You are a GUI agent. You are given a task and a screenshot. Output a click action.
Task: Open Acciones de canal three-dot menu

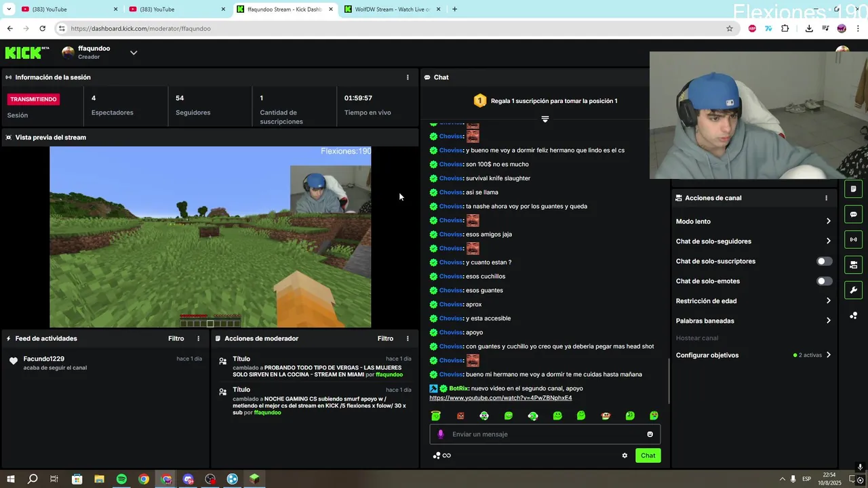pyautogui.click(x=826, y=198)
